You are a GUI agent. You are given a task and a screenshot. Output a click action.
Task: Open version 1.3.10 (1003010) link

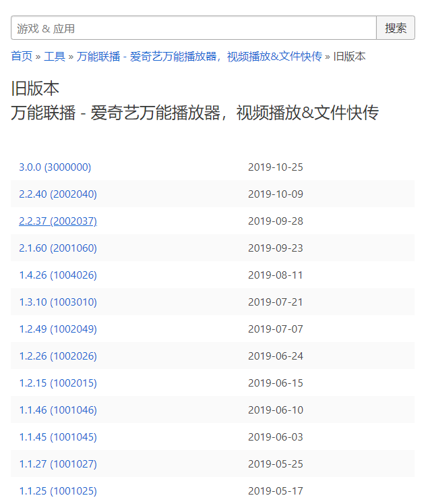(58, 302)
